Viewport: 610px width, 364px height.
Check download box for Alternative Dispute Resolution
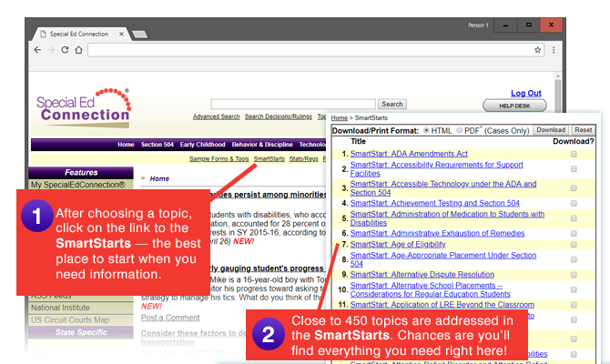[574, 275]
